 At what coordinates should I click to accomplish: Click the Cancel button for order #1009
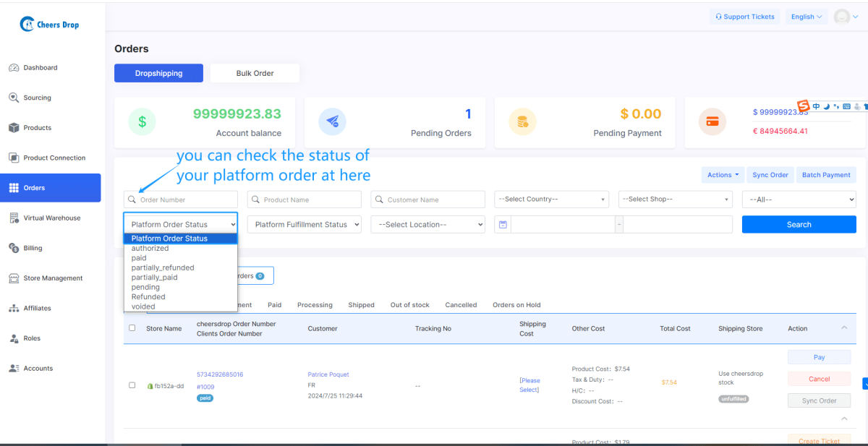point(819,379)
